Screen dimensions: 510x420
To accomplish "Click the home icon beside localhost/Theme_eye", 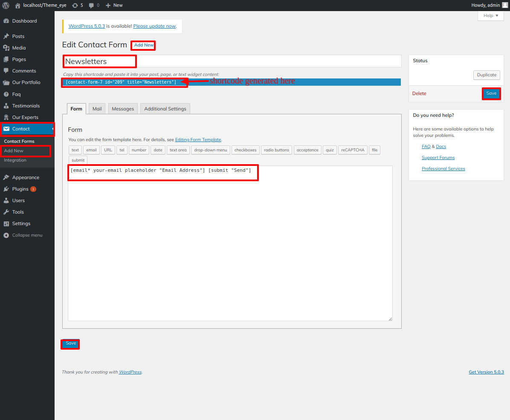I will 17,5.
